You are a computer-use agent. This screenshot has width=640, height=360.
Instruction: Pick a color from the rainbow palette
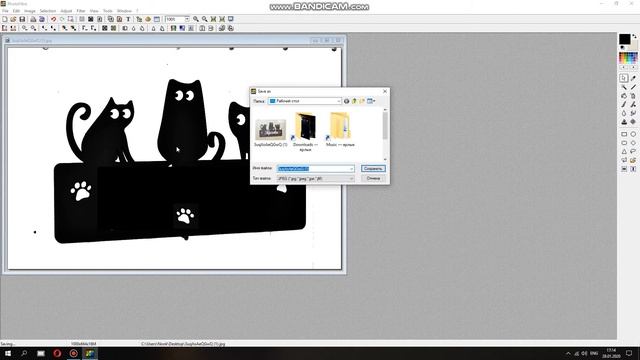628,58
